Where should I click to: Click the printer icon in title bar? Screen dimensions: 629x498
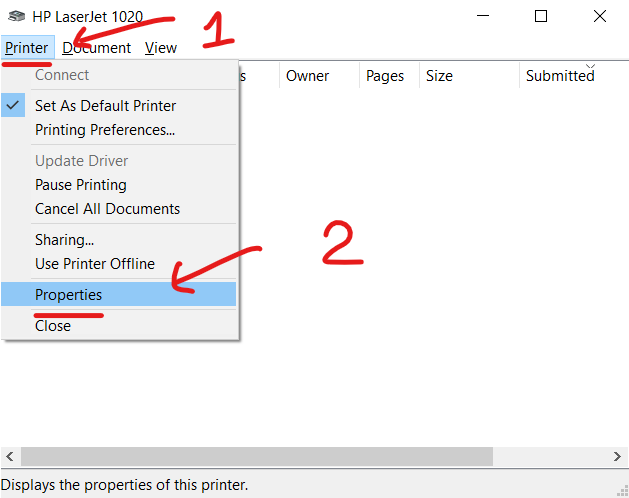click(x=15, y=17)
